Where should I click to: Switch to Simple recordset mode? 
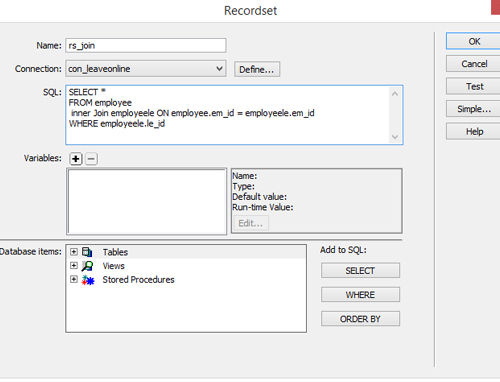[x=473, y=109]
